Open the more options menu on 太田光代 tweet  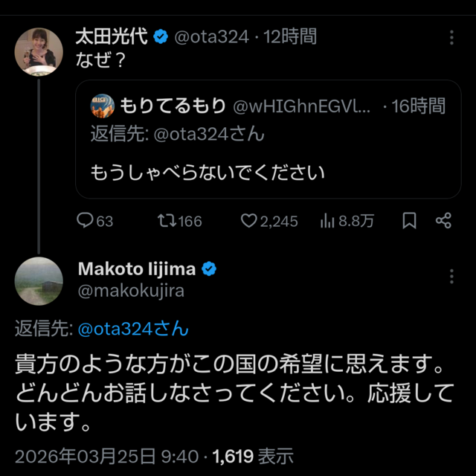coord(451,37)
